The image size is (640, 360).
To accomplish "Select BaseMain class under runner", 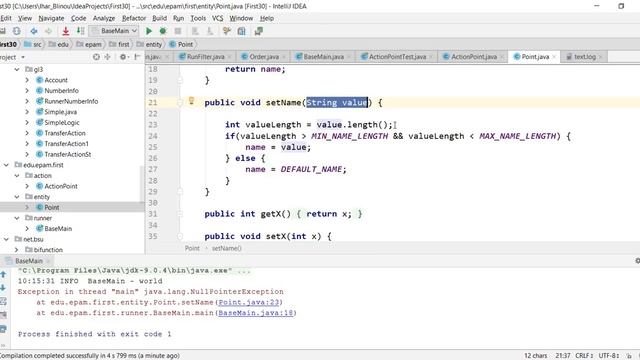I will tap(58, 229).
